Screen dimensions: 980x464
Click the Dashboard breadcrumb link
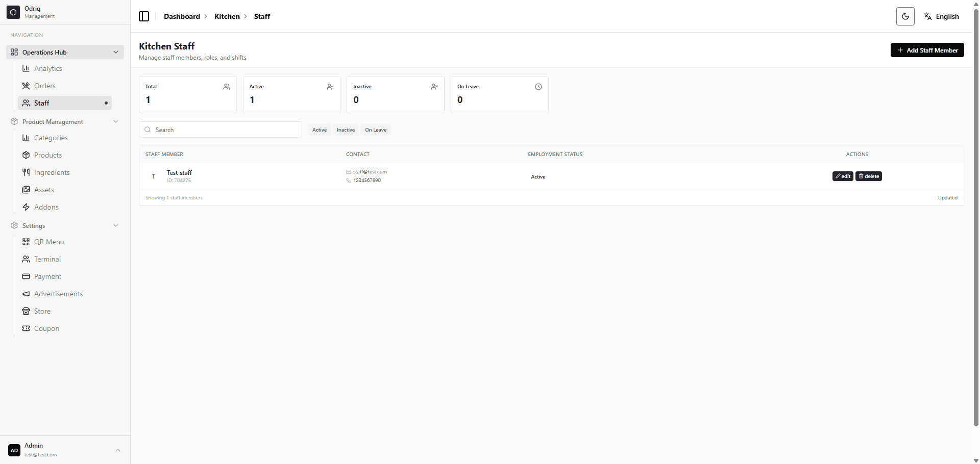182,16
